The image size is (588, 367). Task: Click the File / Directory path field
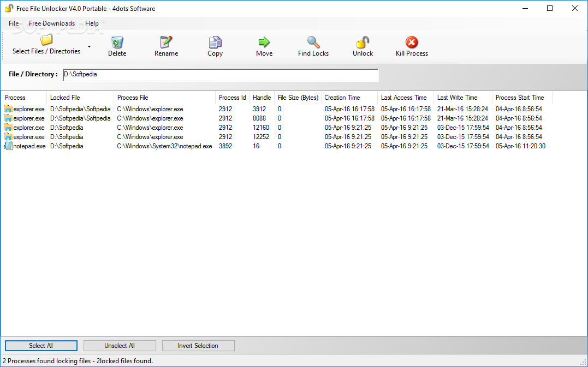point(221,75)
